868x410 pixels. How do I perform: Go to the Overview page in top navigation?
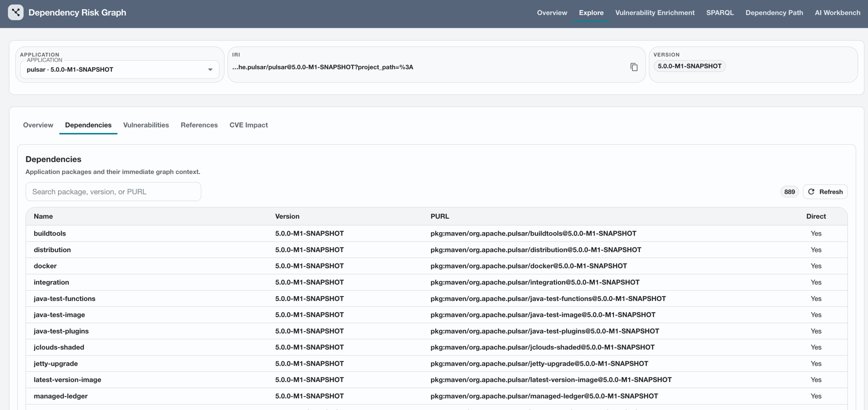pos(552,13)
